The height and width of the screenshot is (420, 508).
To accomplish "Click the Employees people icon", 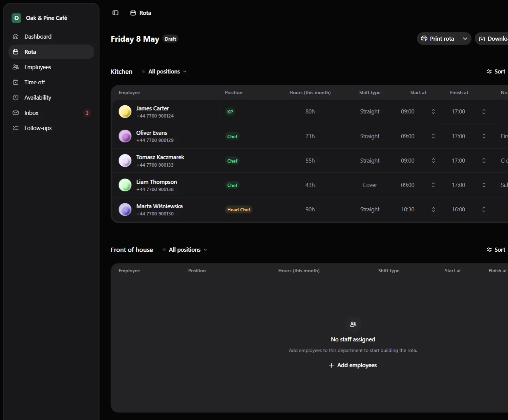I will coord(16,67).
